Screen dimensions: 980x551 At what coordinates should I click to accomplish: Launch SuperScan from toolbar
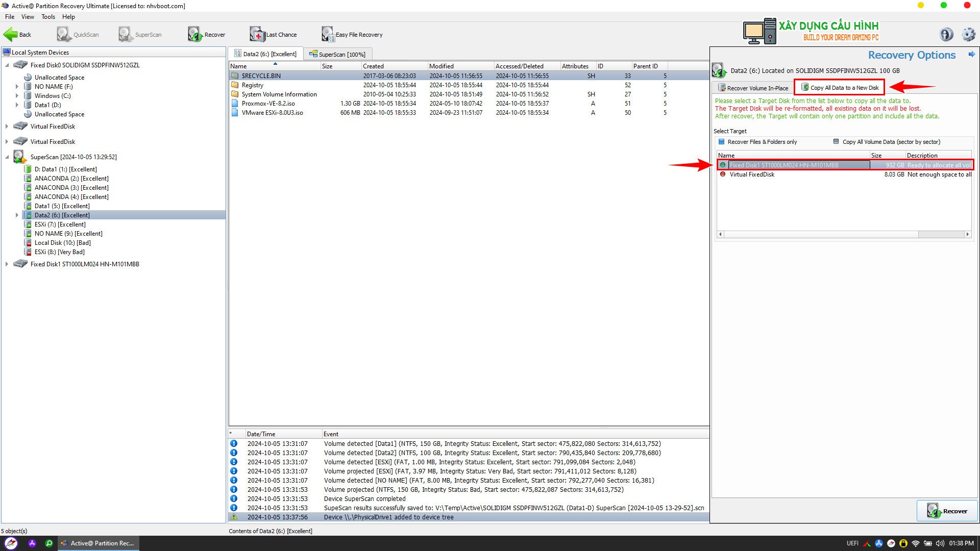(140, 35)
